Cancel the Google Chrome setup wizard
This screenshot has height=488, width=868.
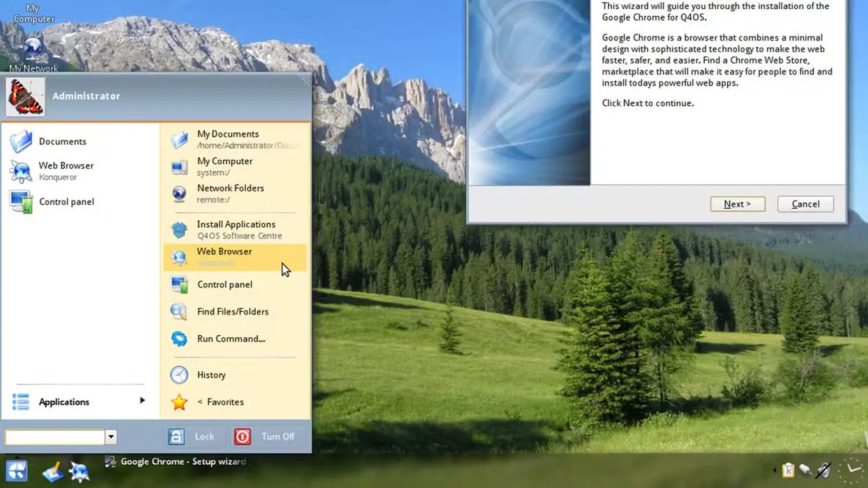[806, 204]
